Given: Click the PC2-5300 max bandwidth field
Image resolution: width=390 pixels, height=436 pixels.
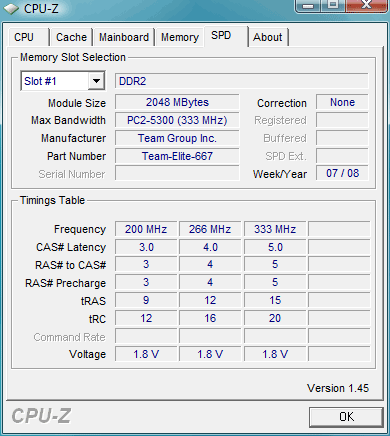Looking at the screenshot, I should pos(177,120).
